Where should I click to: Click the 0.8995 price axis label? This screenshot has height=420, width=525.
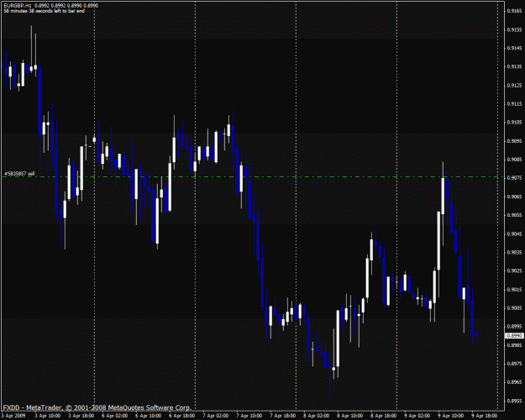(514, 326)
